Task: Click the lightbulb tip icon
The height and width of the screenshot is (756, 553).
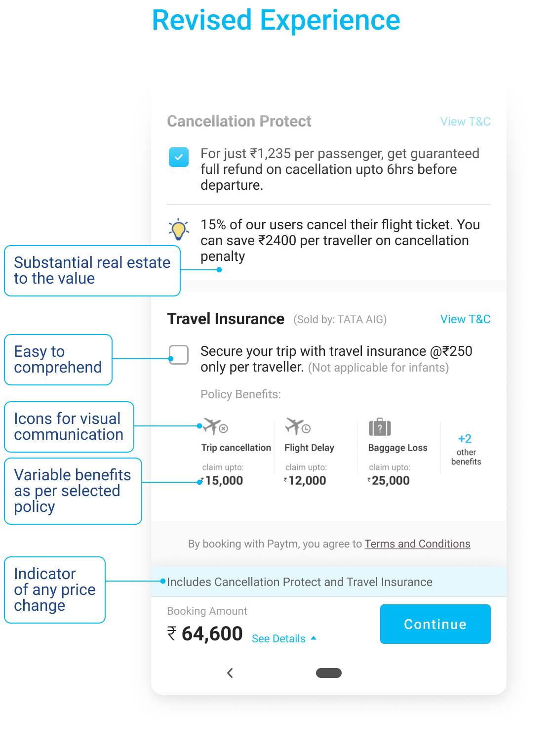Action: point(179,230)
